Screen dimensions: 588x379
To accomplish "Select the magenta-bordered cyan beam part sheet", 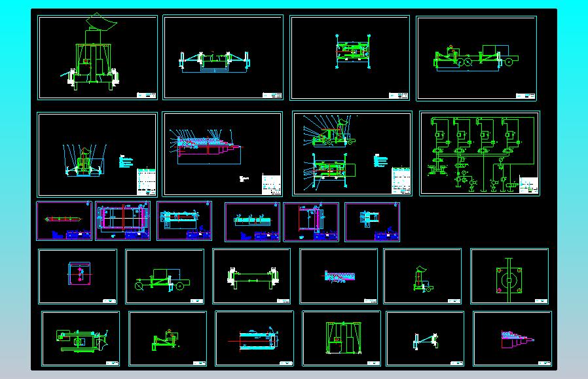I will coord(184,221).
